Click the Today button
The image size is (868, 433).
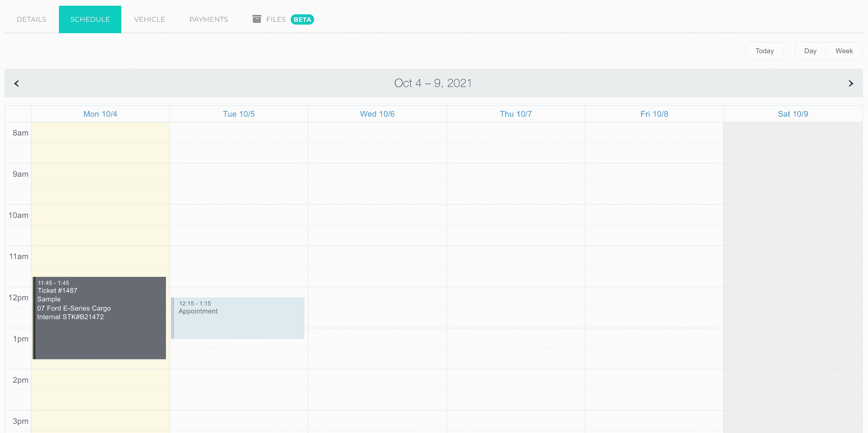764,51
